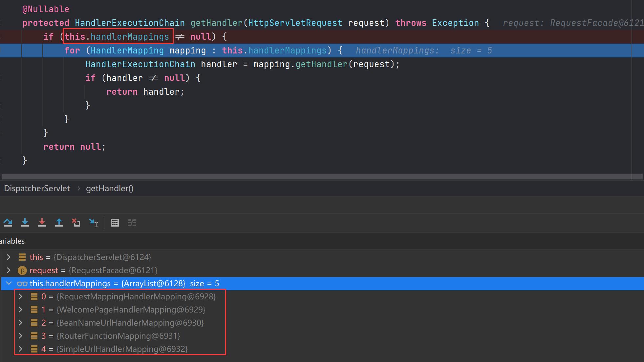Screen dimensions: 644x362
Task: Click the element icon of SimpleUrlHandlerMapping row
Action: coord(34,349)
